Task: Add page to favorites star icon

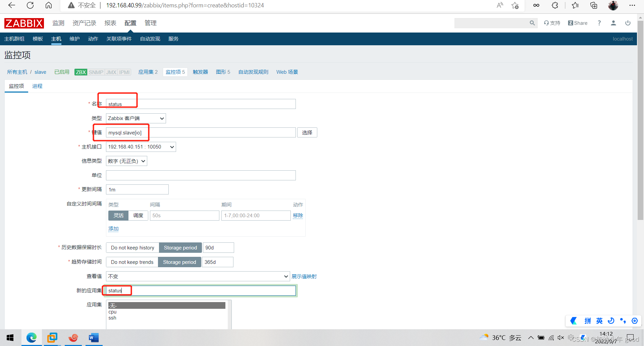Action: pyautogui.click(x=515, y=5)
